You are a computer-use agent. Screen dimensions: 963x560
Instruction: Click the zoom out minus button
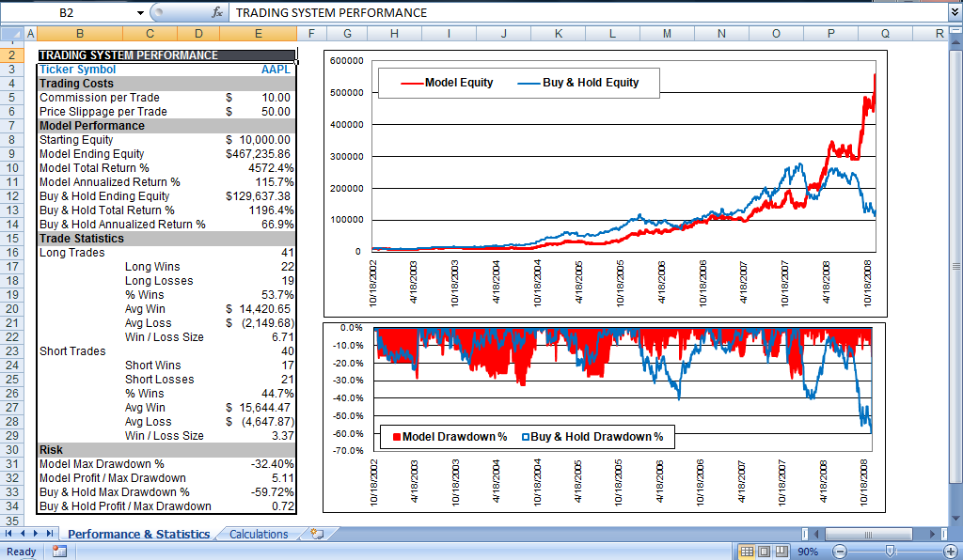pos(840,552)
